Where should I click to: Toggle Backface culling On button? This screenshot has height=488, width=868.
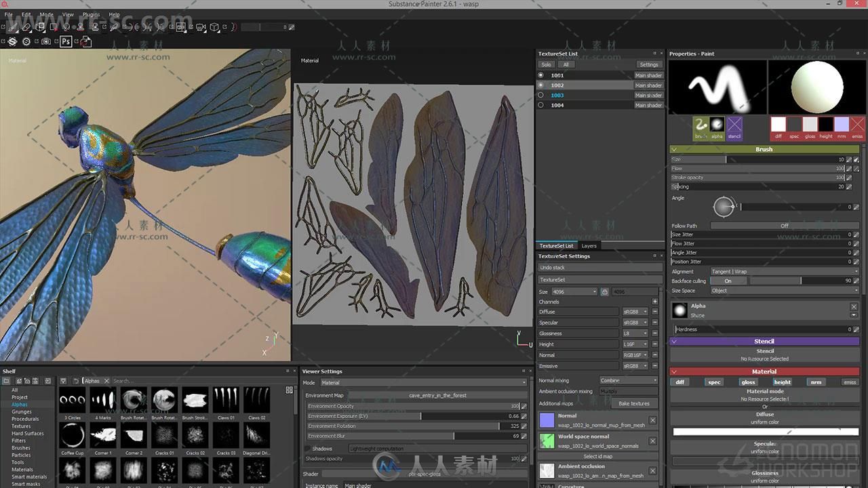728,281
